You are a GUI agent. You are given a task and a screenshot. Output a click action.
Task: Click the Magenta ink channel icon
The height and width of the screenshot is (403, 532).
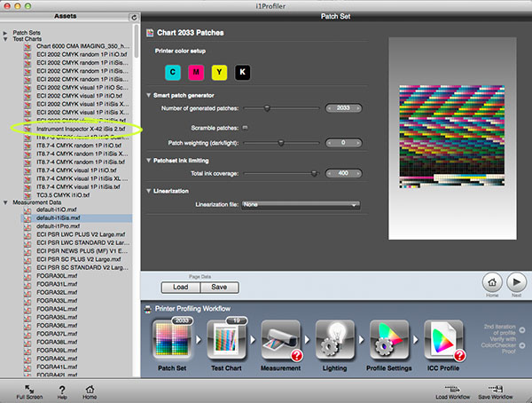(x=196, y=73)
